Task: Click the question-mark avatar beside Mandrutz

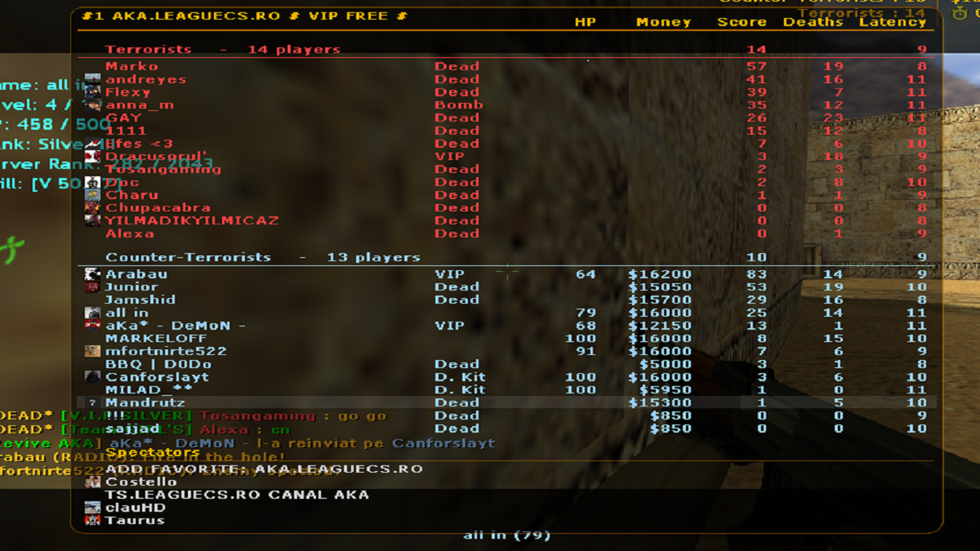Action: point(92,403)
